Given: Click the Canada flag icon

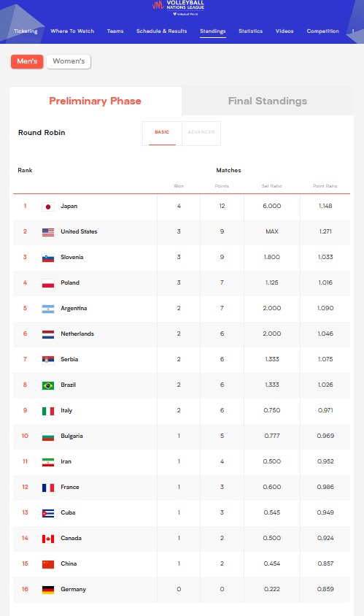Looking at the screenshot, I should tap(48, 539).
